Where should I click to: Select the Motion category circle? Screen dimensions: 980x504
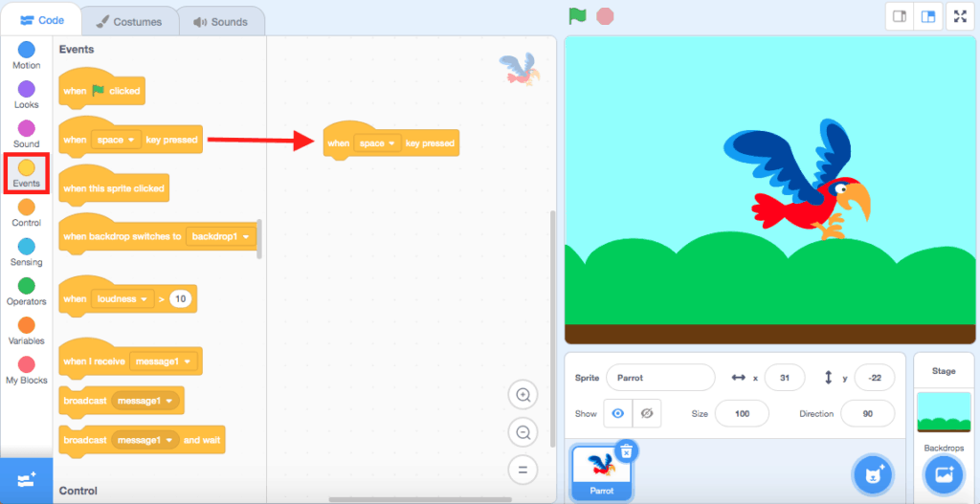pos(26,50)
